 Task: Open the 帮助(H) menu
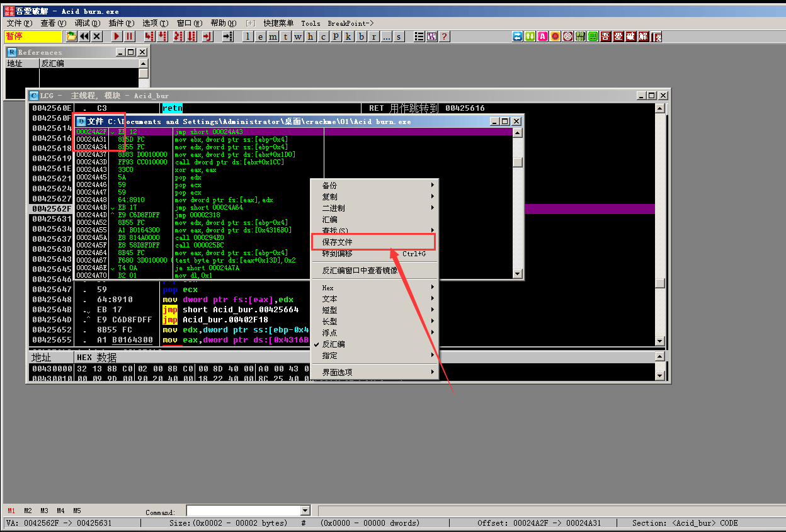(224, 23)
